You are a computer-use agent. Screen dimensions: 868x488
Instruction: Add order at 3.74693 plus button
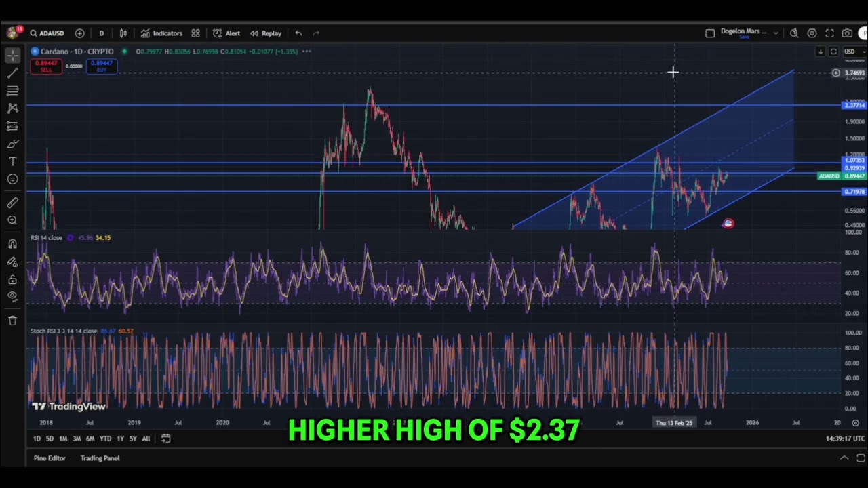pyautogui.click(x=836, y=73)
